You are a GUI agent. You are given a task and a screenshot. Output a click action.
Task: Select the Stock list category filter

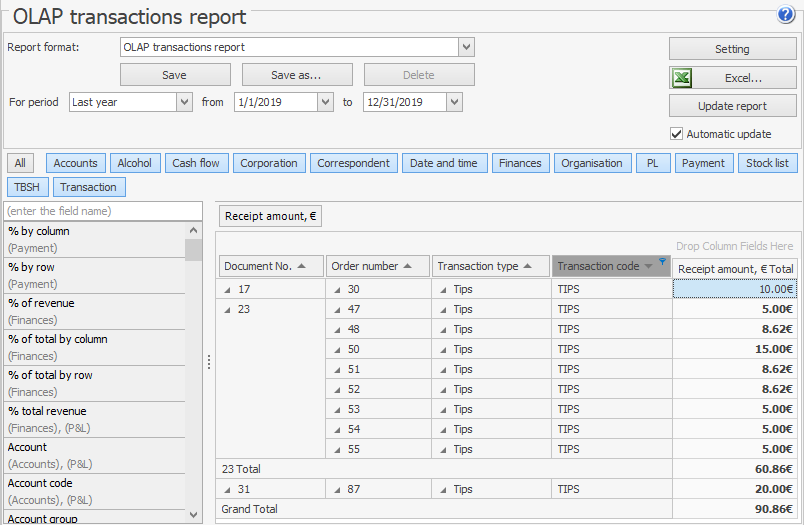[767, 163]
